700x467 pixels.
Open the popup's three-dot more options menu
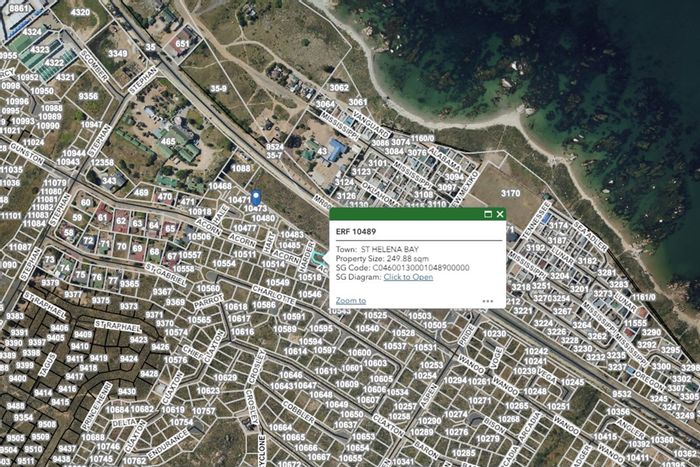[487, 301]
